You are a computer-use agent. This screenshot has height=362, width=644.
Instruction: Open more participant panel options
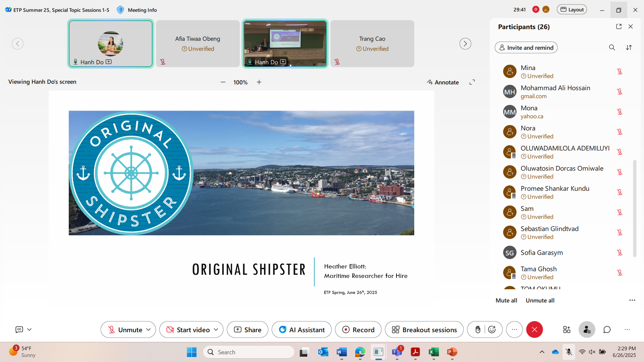(632, 300)
